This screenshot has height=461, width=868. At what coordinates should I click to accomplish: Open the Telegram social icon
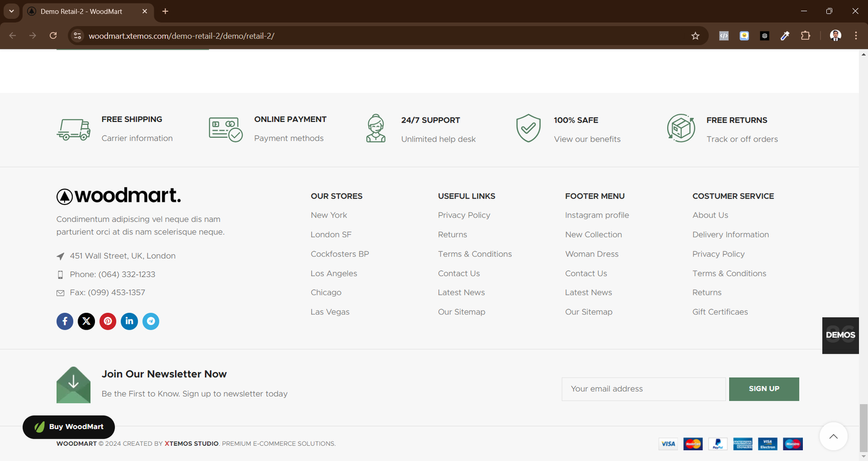tap(151, 321)
